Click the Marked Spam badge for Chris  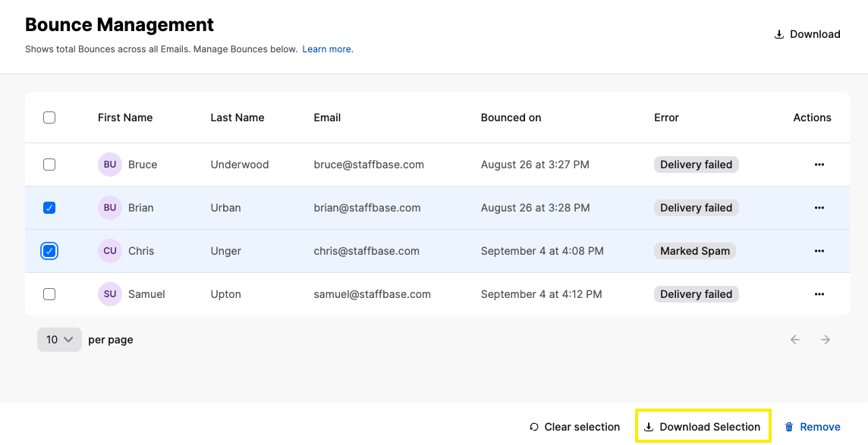[x=695, y=251]
